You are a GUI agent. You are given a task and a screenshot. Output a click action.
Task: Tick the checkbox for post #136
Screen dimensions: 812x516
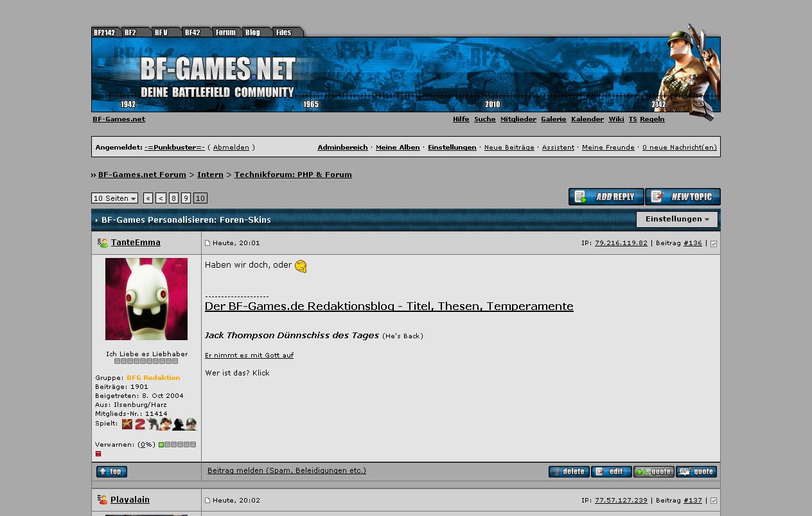coord(714,244)
